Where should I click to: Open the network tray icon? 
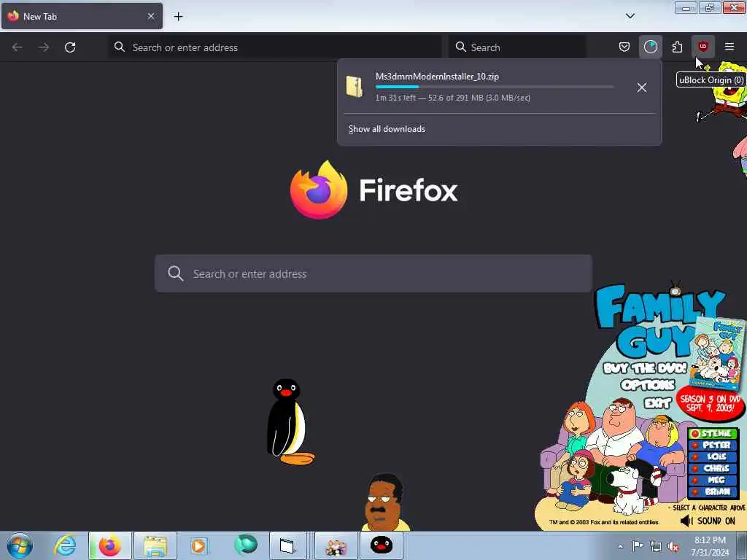click(x=656, y=546)
